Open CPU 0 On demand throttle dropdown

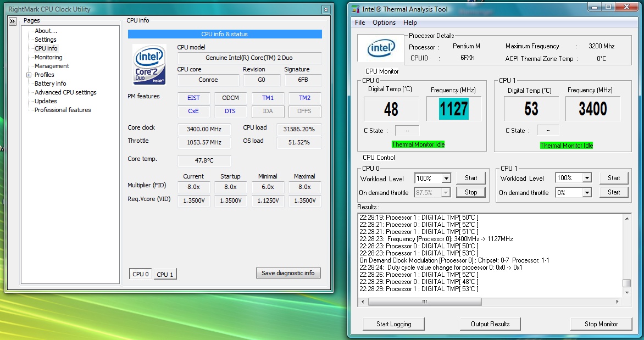point(445,193)
